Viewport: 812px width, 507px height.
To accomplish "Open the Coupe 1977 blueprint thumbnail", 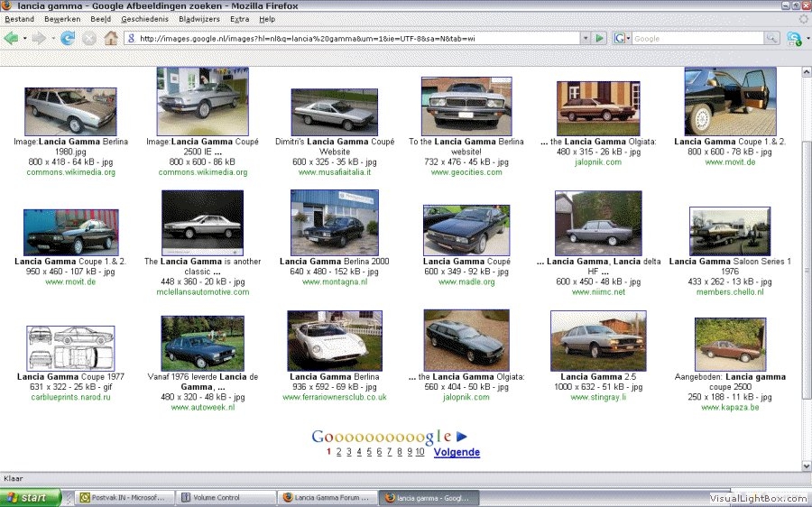I will (70, 348).
